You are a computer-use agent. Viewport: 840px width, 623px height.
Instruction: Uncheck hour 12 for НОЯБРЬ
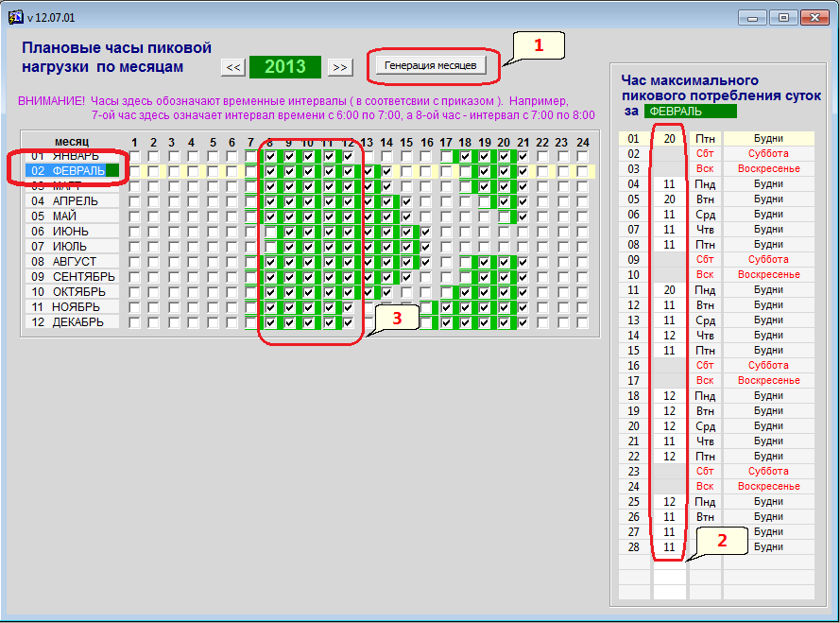[349, 307]
